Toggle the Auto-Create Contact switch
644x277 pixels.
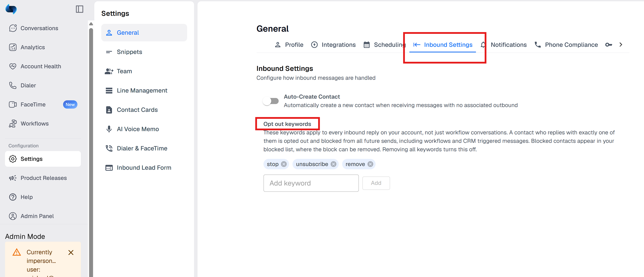pyautogui.click(x=270, y=101)
